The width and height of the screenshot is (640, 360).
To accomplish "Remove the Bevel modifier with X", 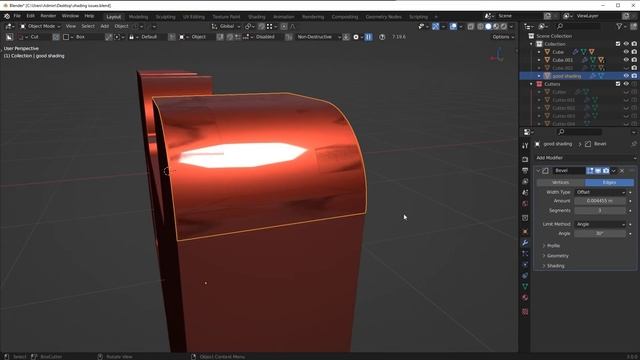I will [622, 171].
